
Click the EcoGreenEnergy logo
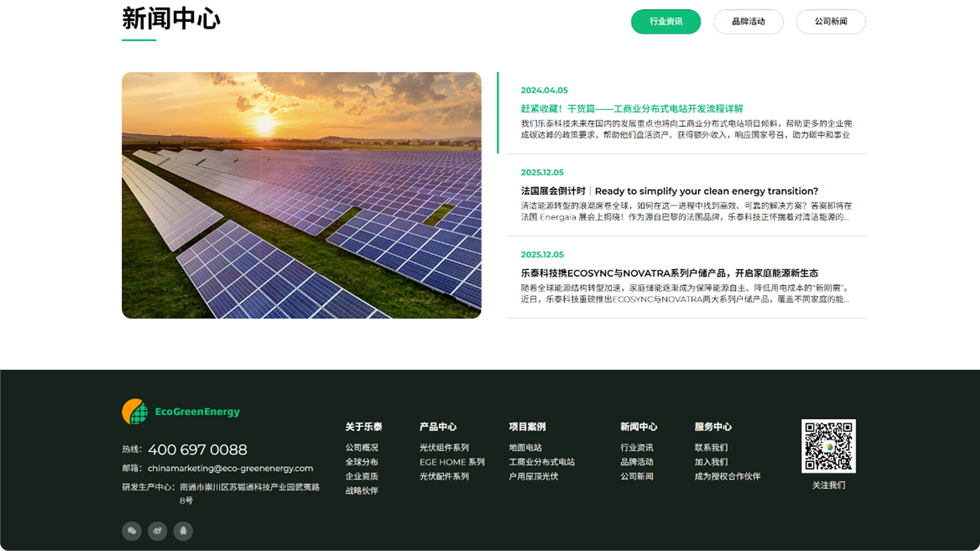(x=181, y=411)
